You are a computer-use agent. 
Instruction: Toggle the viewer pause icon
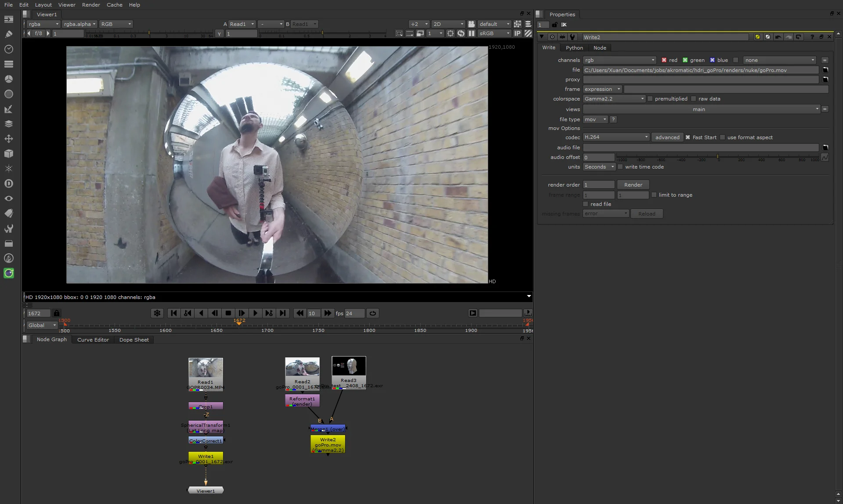pos(472,33)
